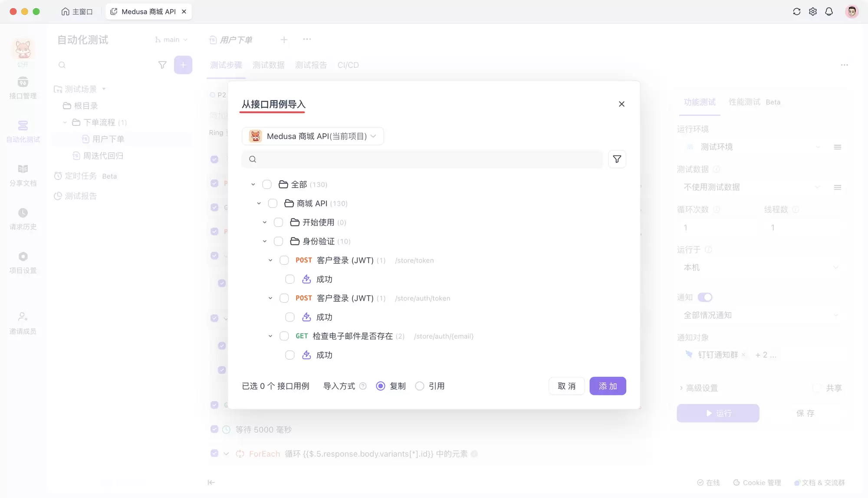868x498 pixels.
Task: Collapse POST 客户登录 /store/auth/token node
Action: 270,298
